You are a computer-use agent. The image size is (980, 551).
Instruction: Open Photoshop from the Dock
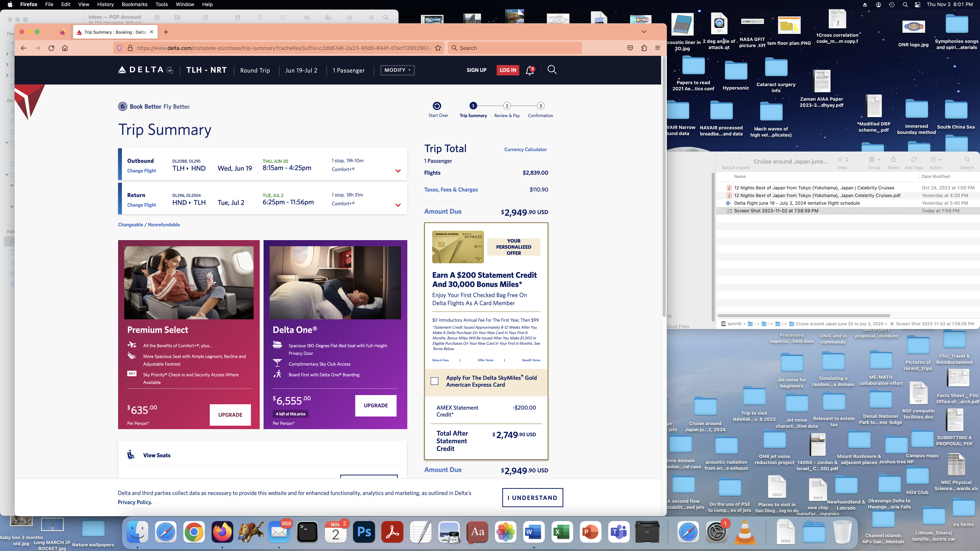(364, 532)
